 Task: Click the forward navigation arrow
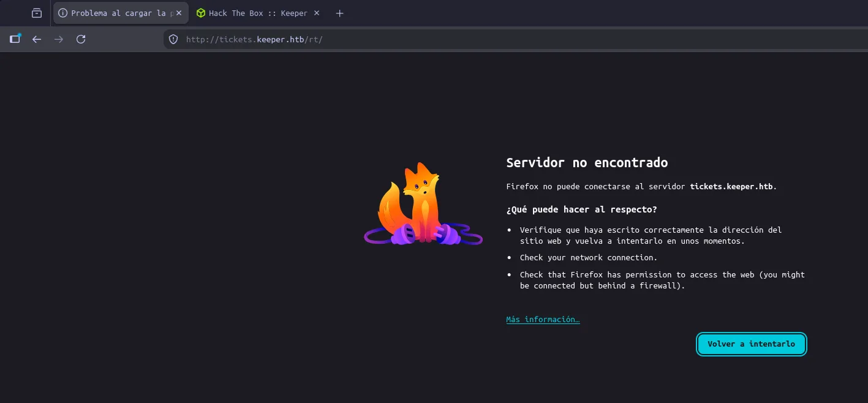point(59,39)
